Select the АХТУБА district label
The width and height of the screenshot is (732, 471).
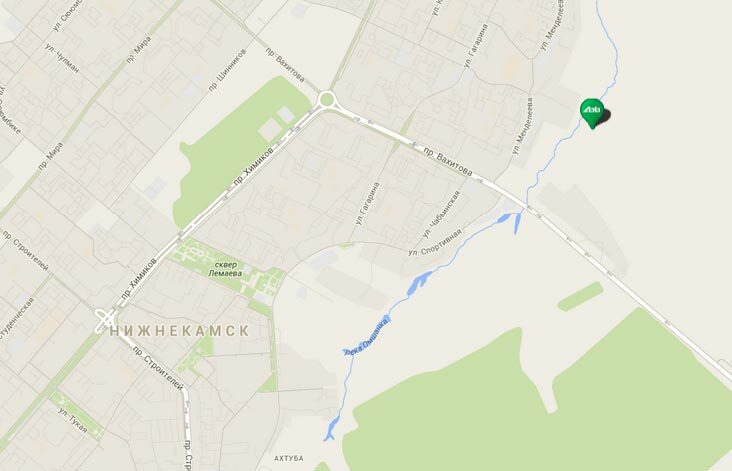289,458
